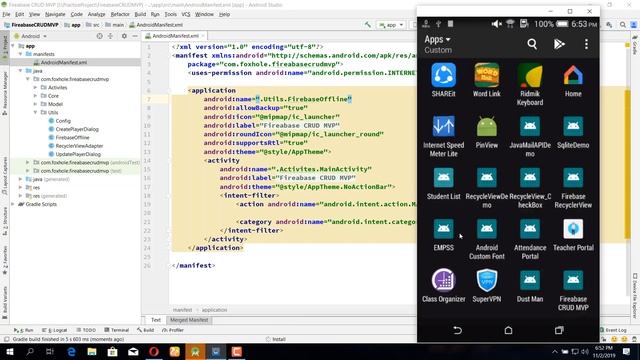
Task: Expand the Core package
Action: (x=35, y=96)
